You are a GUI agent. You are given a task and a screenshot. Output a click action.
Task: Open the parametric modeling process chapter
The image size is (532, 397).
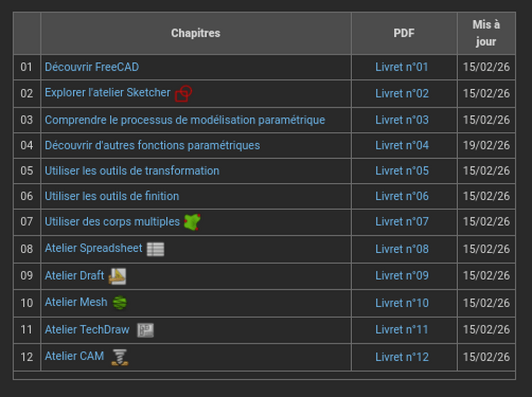coord(184,120)
